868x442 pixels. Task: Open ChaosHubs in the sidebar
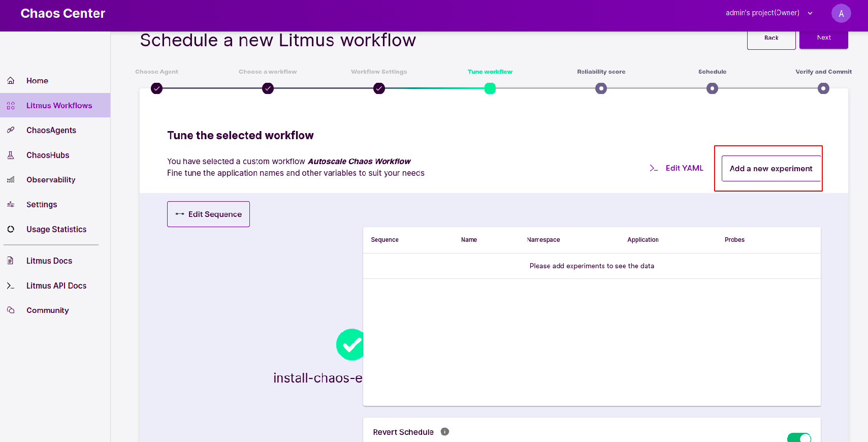[55, 155]
